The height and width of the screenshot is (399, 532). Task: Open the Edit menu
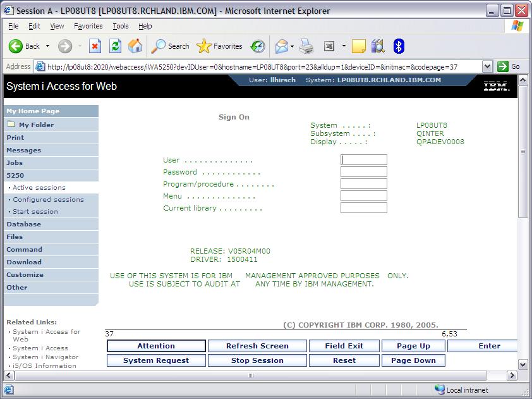pos(34,26)
